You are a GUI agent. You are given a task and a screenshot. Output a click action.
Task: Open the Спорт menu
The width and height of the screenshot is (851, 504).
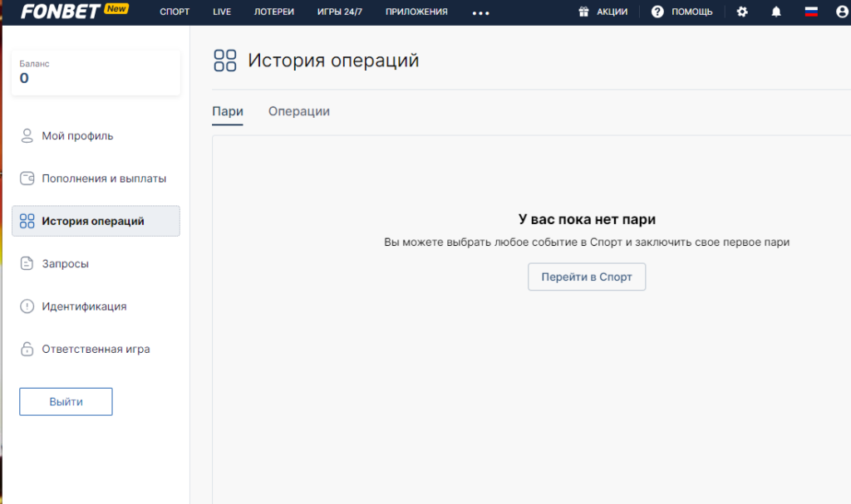point(175,12)
